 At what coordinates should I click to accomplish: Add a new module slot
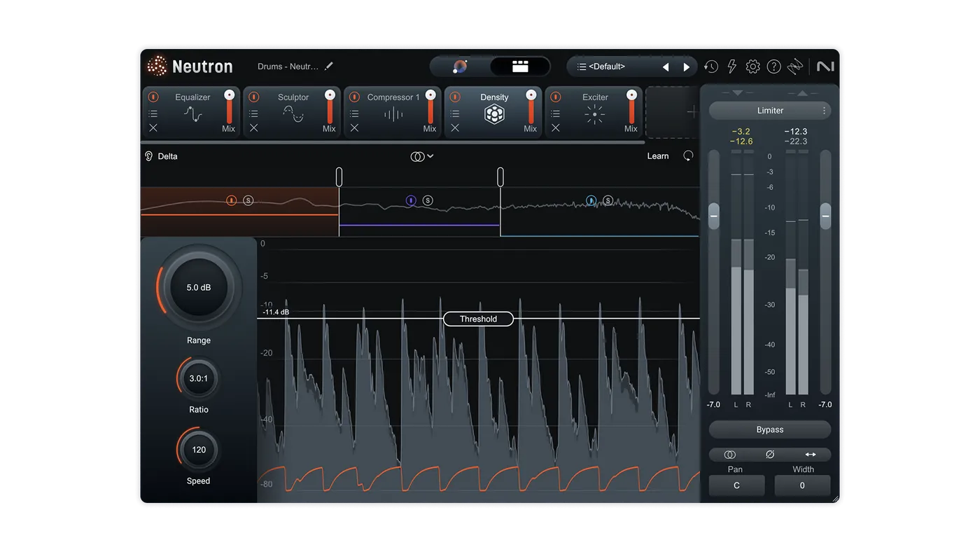point(673,112)
